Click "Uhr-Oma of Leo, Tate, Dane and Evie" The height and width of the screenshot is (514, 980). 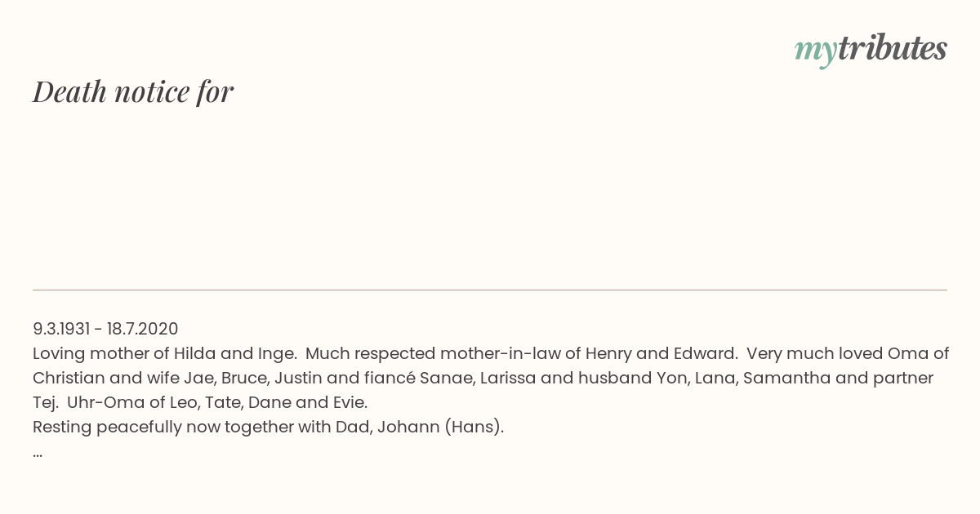tap(217, 402)
